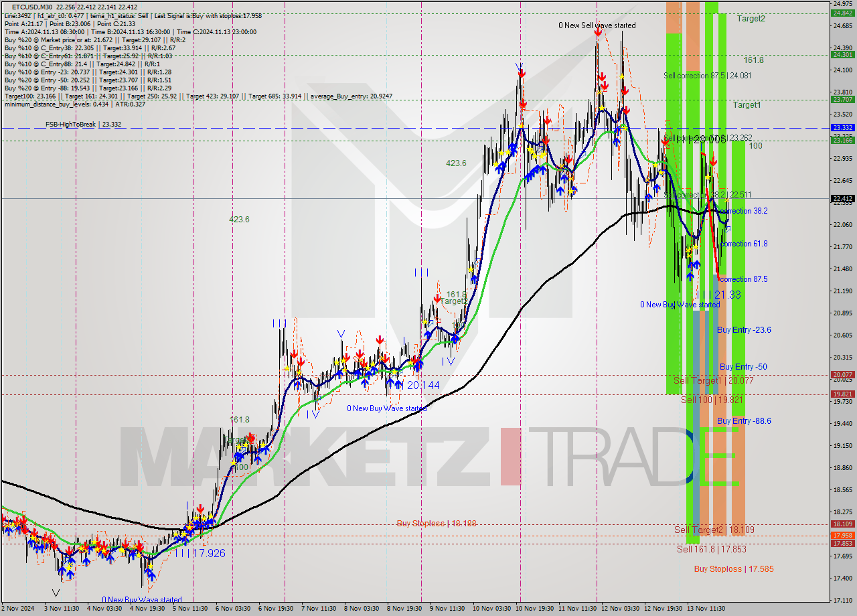Screen dimensions: 857x616
Task: Select the 'Sell 100 | 19.821' label
Action: click(x=712, y=400)
